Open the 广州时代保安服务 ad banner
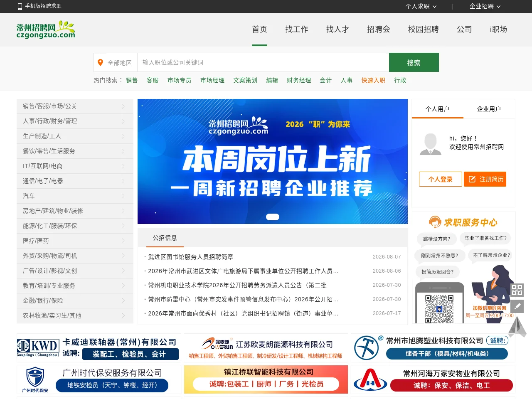This screenshot has width=532, height=399. click(99, 379)
